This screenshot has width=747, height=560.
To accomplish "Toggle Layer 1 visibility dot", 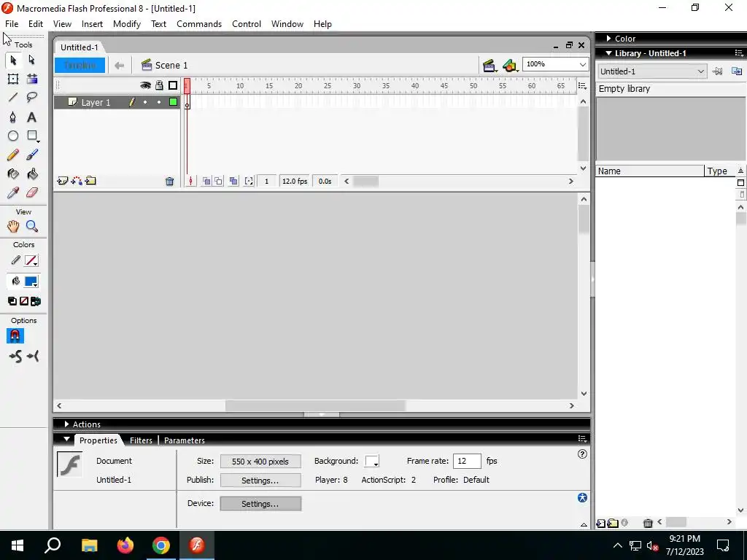I will tap(145, 102).
